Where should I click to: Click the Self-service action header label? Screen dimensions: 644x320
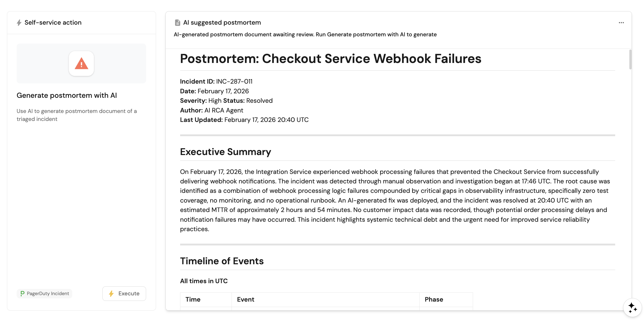[53, 23]
